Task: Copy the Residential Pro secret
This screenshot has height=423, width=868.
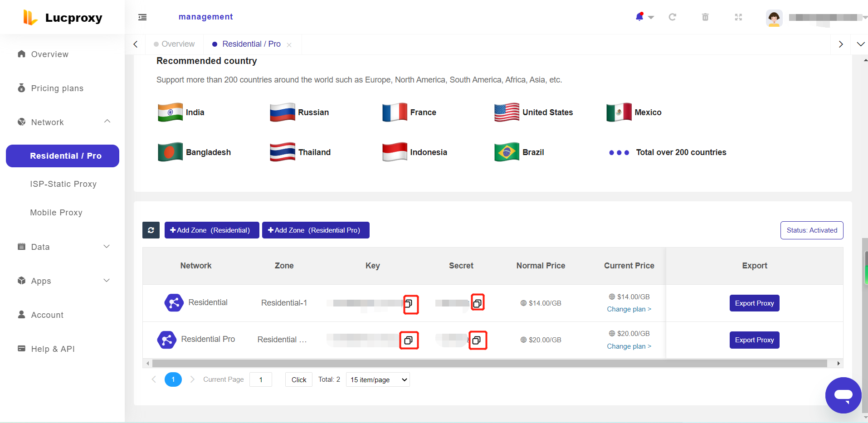Action: [x=477, y=340]
